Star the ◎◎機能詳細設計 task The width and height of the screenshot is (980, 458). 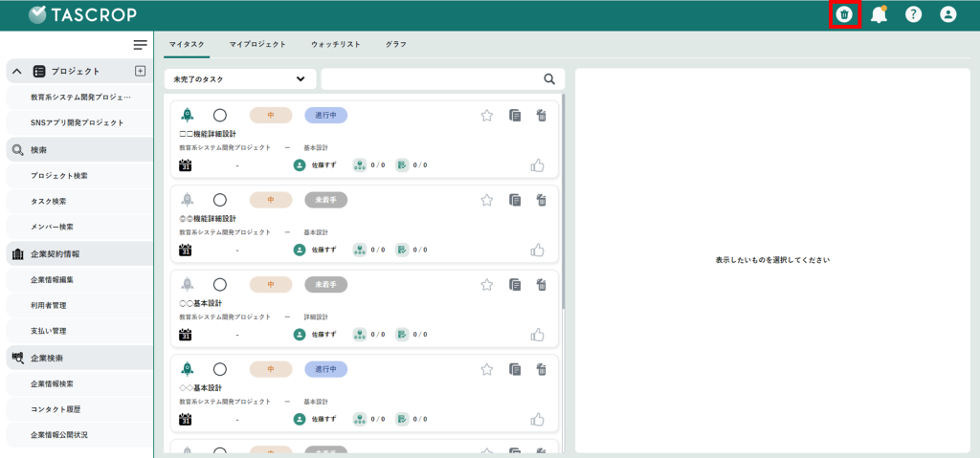tap(487, 199)
